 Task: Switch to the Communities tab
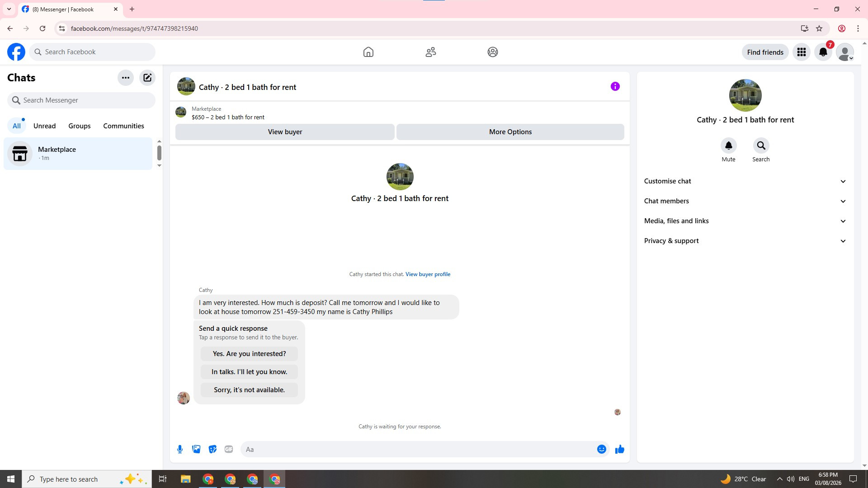pos(123,126)
